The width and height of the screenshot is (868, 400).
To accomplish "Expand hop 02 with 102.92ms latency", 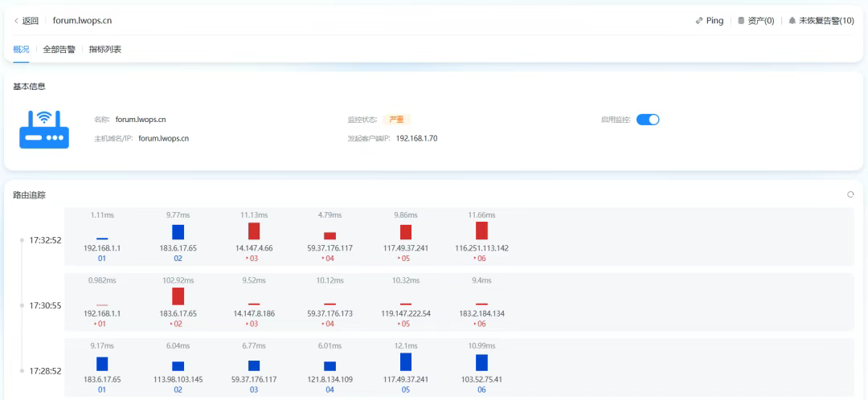I will coord(178,324).
